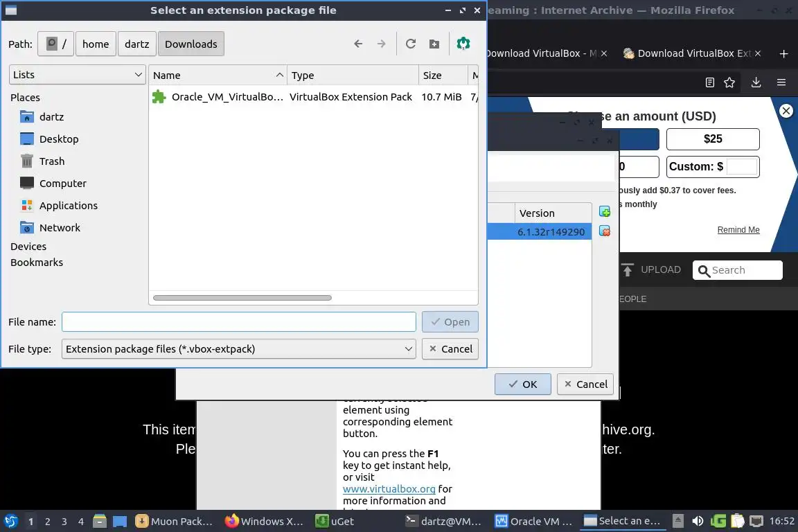Click the Remind Me link
798x532 pixels.
click(x=738, y=229)
